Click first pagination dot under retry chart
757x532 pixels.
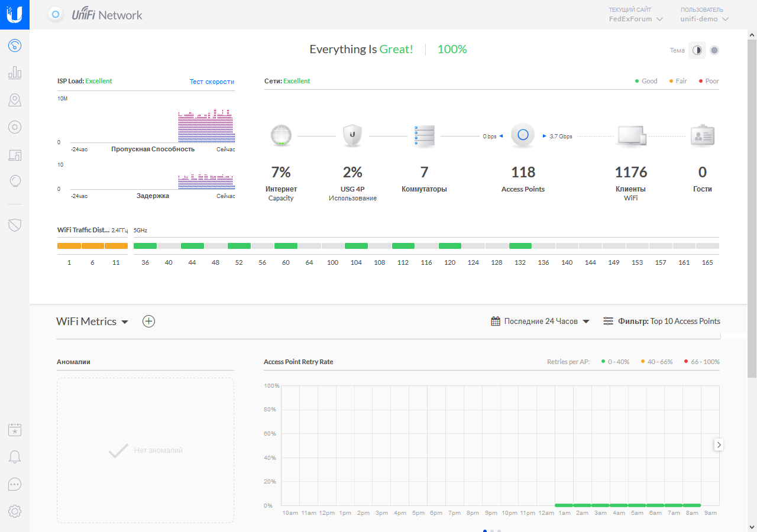[x=485, y=530]
